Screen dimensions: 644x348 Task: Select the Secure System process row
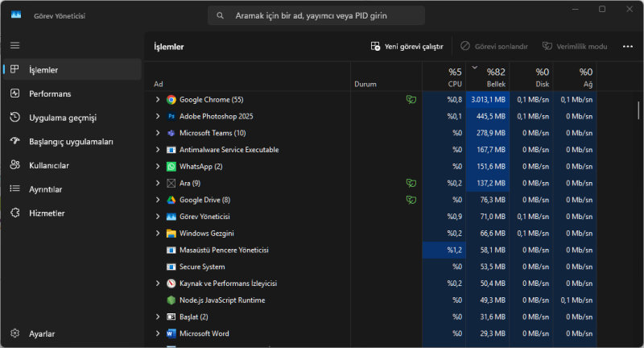[x=371, y=267]
